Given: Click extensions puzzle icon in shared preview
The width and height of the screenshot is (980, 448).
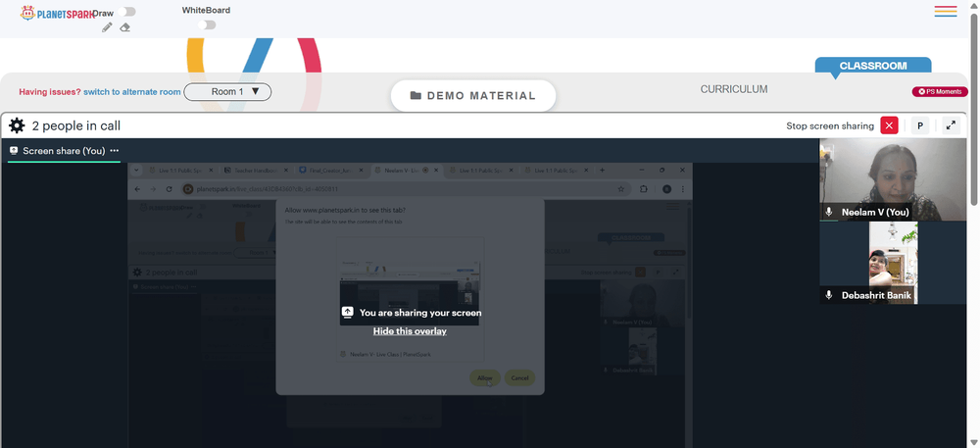Looking at the screenshot, I should tap(644, 188).
